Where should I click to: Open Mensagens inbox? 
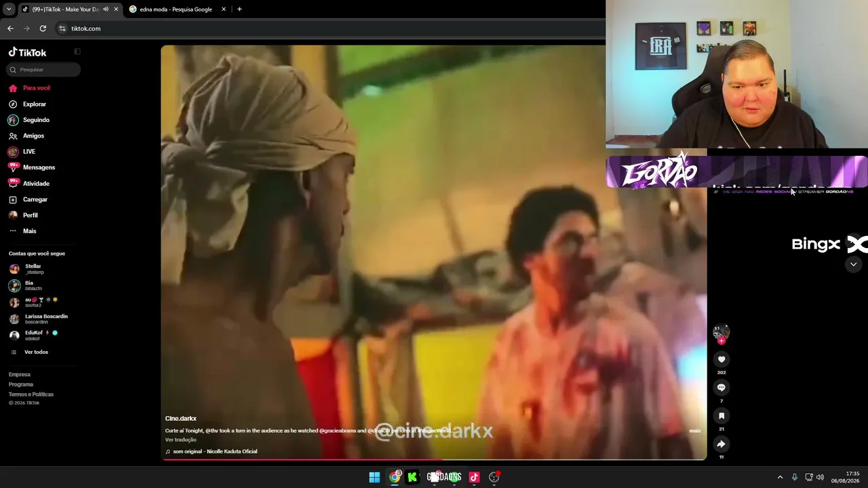(x=31, y=167)
